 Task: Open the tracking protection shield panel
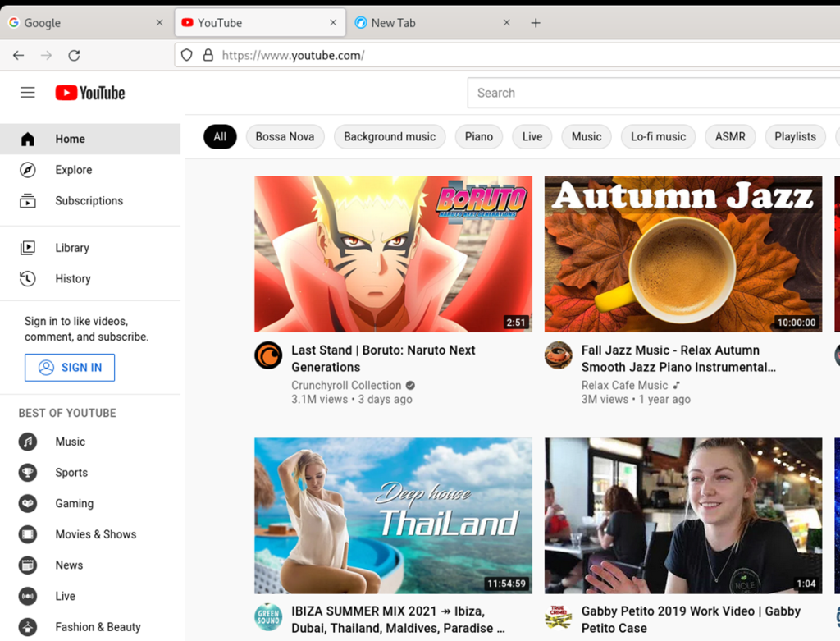pos(187,55)
